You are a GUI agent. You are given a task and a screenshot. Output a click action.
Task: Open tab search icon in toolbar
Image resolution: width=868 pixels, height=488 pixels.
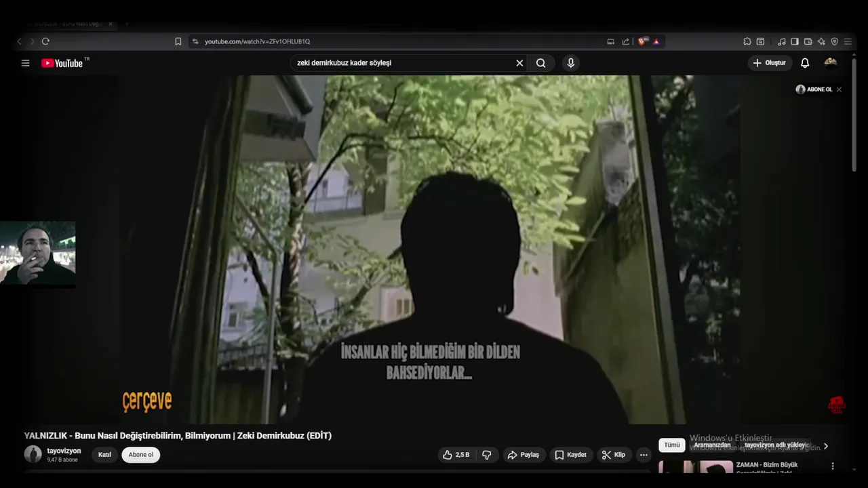click(761, 41)
